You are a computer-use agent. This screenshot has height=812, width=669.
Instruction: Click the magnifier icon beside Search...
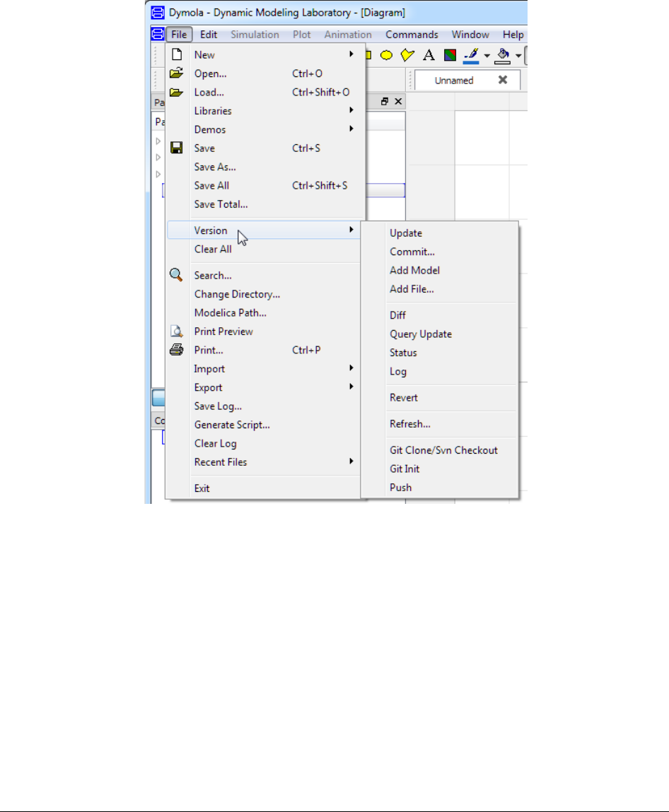pyautogui.click(x=176, y=275)
